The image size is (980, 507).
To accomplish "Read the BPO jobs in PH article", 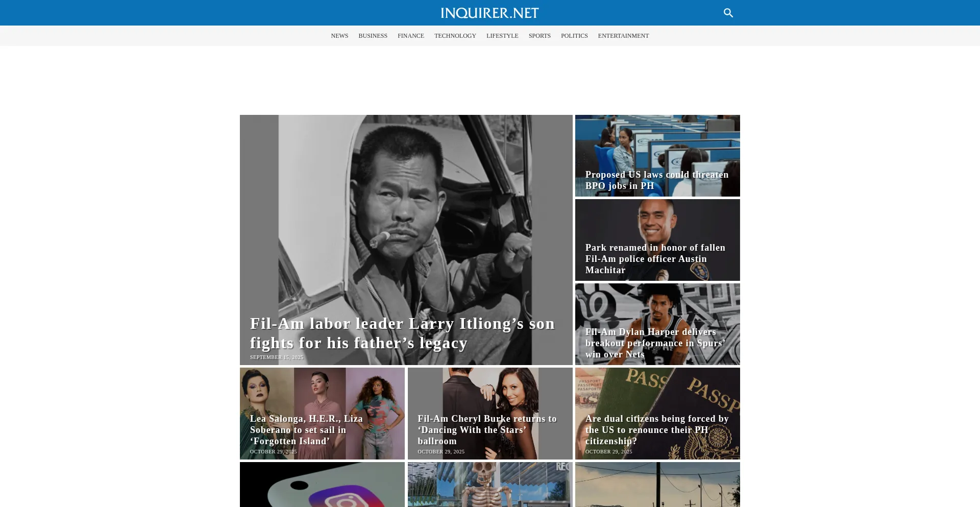I will point(656,180).
